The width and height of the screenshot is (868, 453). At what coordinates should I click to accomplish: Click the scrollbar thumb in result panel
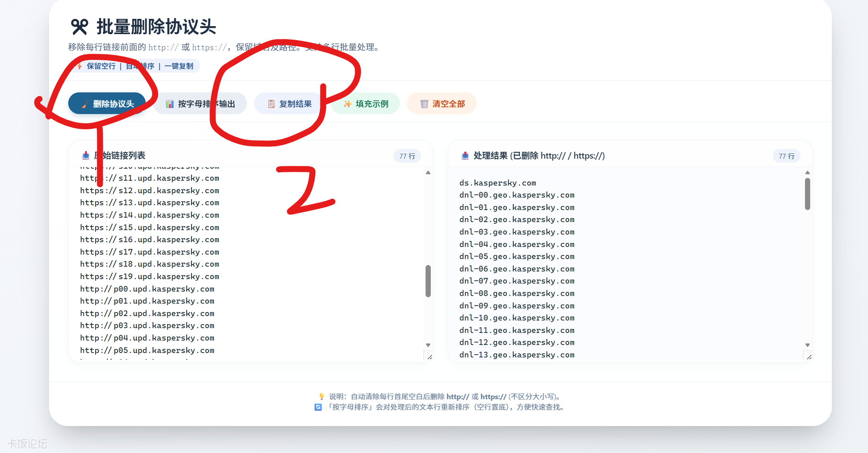click(x=807, y=194)
